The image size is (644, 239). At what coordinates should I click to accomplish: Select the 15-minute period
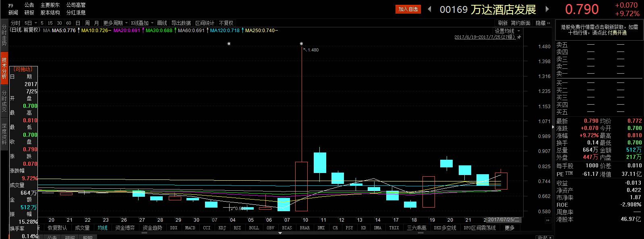point(50,23)
